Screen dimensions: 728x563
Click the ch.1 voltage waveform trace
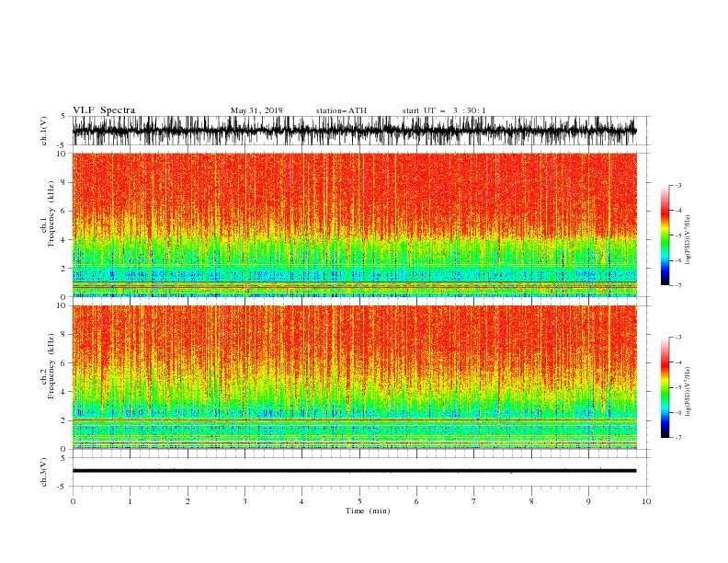pos(354,131)
